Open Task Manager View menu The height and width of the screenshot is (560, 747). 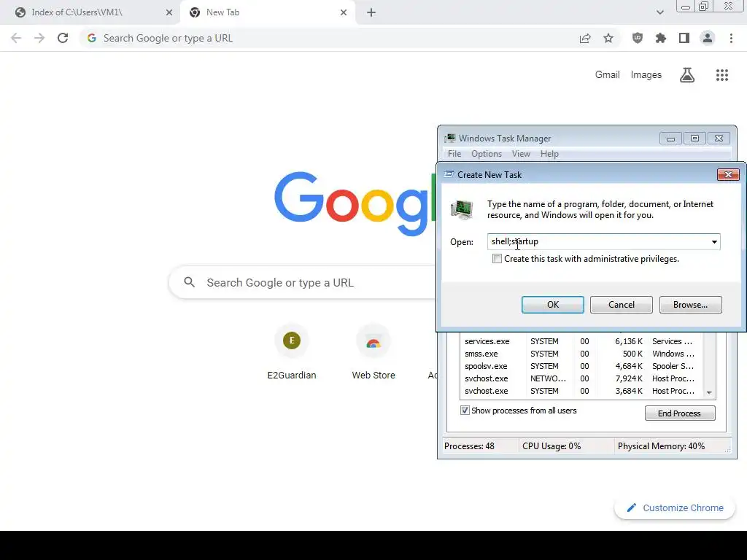(521, 154)
